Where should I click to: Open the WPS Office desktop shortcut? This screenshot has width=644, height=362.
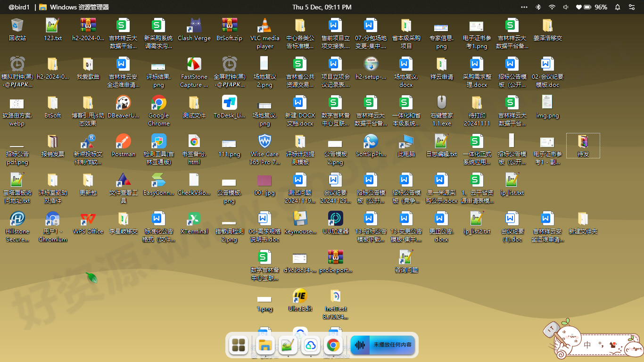tap(88, 219)
